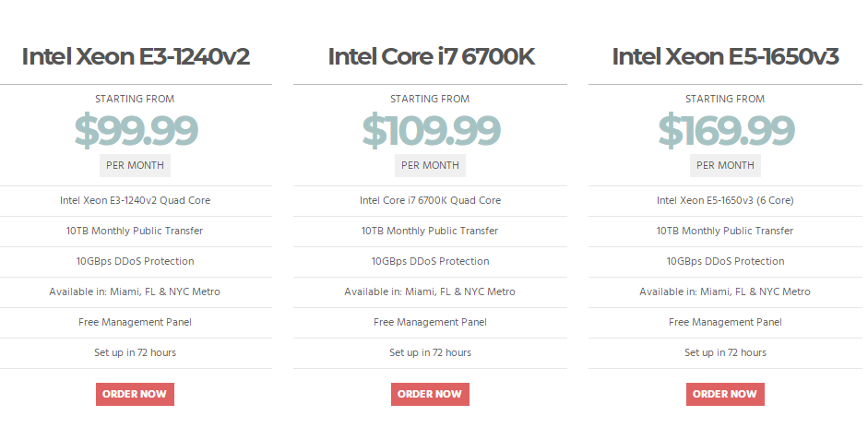Click the "Intel Xeon E5-1650v3 (6 Core)" row
This screenshot has height=428, width=868.
pyautogui.click(x=725, y=200)
